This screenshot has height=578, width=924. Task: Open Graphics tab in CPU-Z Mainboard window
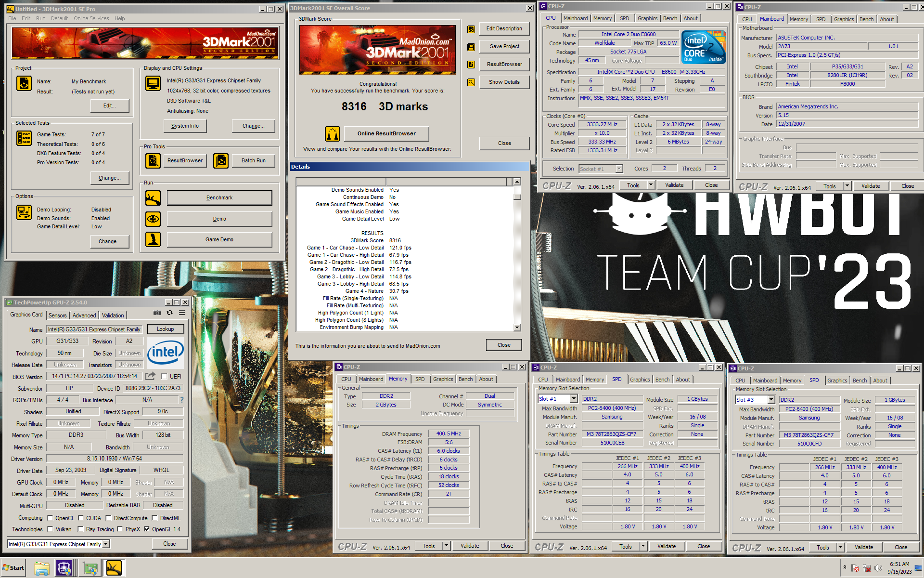click(844, 19)
